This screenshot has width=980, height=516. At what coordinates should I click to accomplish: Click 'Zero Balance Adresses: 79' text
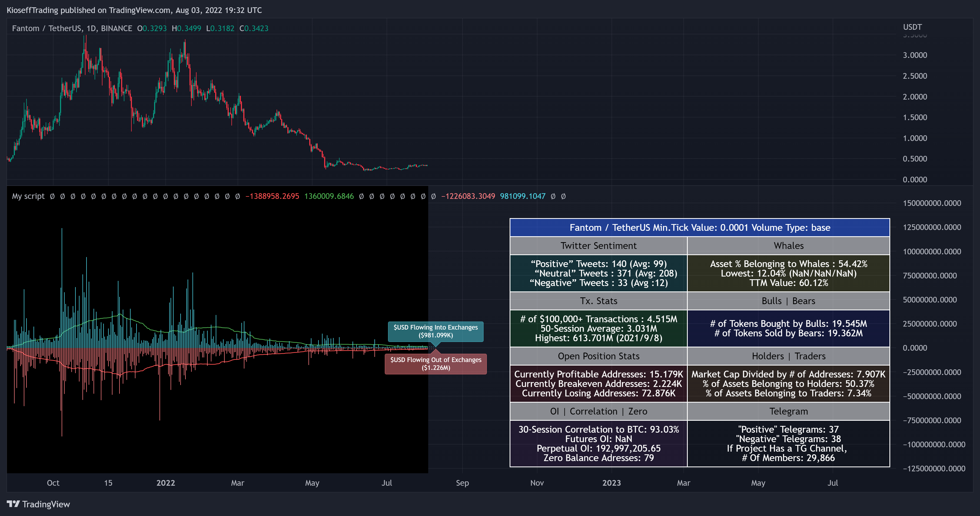[599, 458]
